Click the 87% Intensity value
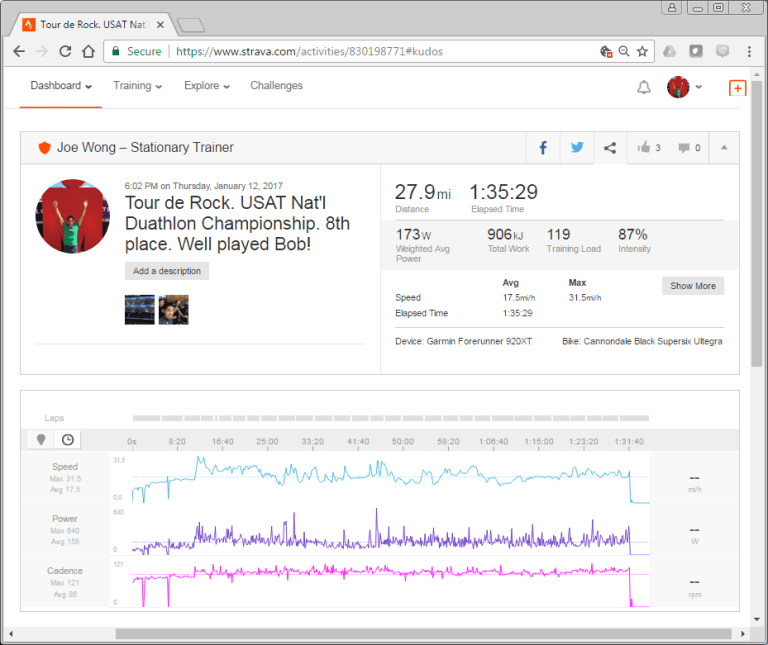This screenshot has width=768, height=645. point(632,235)
